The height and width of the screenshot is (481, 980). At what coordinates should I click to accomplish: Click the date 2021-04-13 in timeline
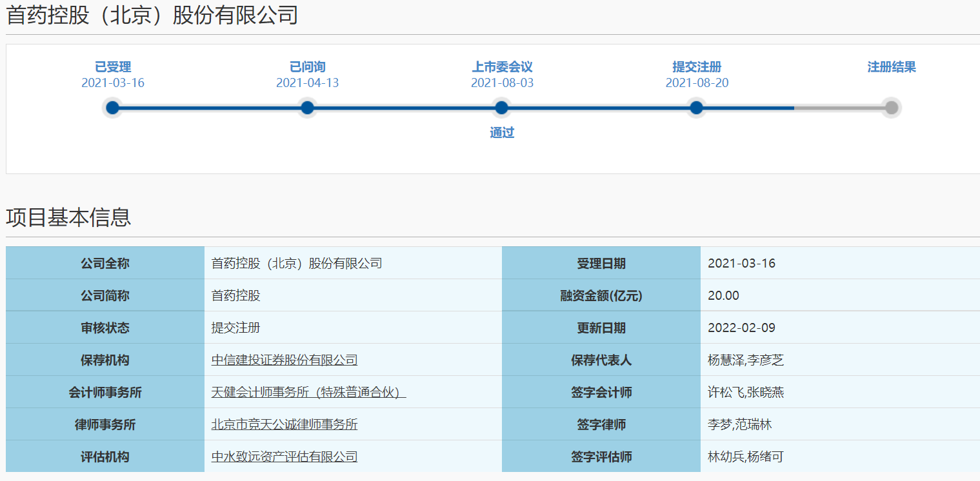[308, 83]
